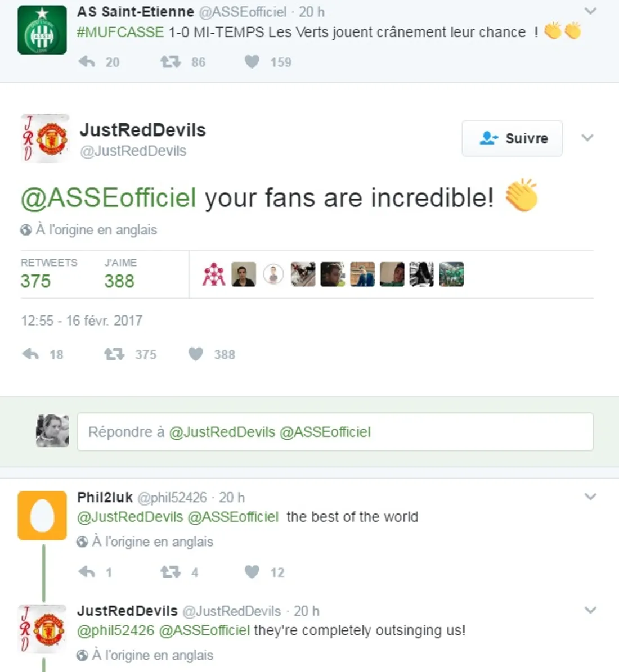619x672 pixels.
Task: Open dropdown chevron on AS Saint-Etienne tweet
Action: point(590,11)
